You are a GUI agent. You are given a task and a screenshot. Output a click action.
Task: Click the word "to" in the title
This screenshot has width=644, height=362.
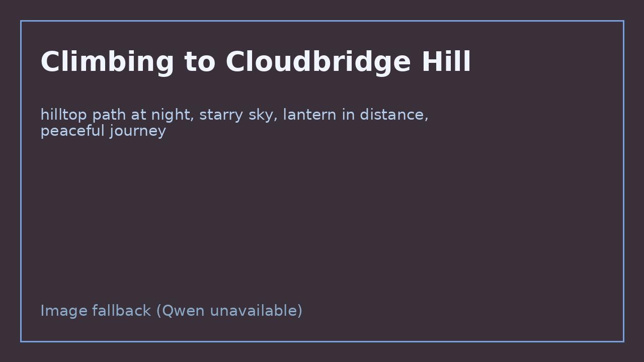coord(200,62)
